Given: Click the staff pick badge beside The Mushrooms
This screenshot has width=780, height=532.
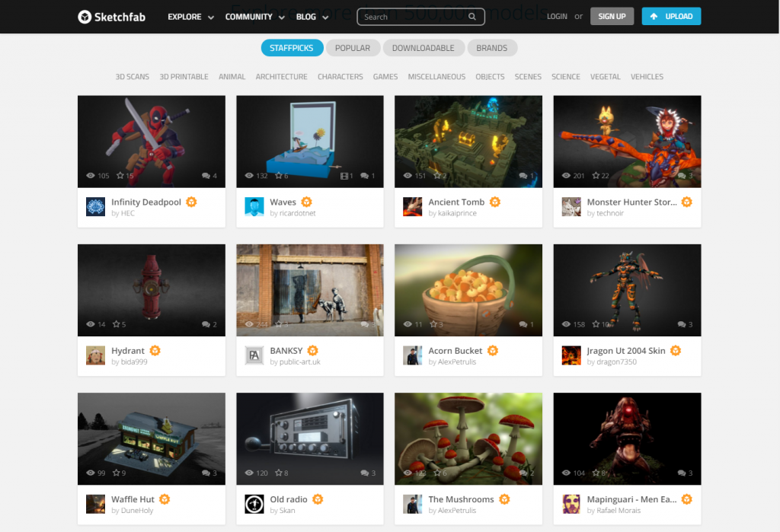Looking at the screenshot, I should click(504, 499).
